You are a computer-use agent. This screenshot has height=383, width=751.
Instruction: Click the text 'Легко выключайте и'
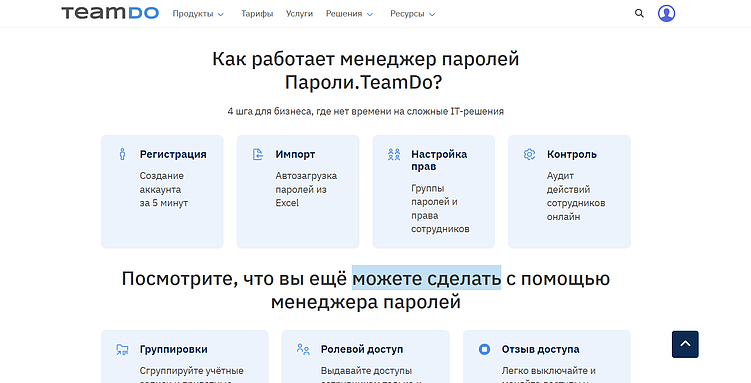(x=549, y=371)
